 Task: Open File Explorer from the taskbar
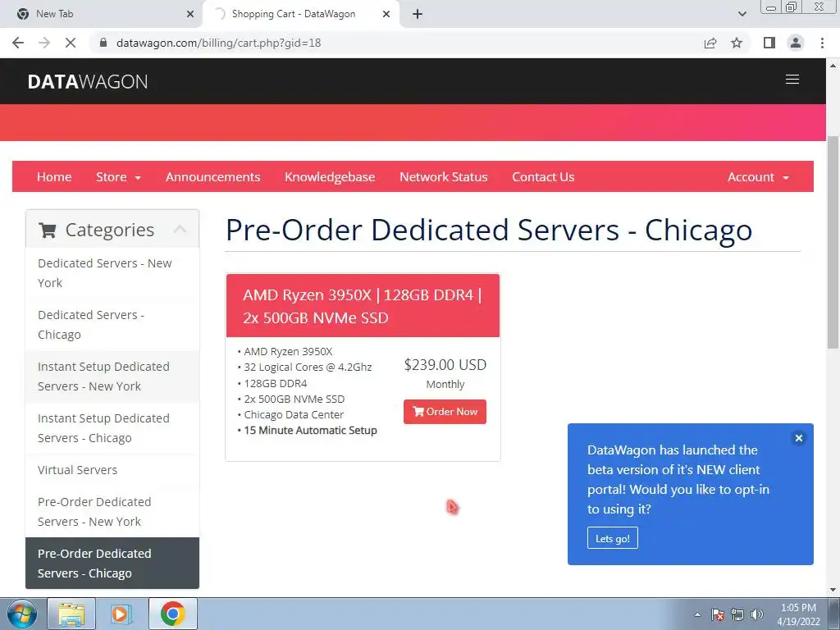[71, 614]
